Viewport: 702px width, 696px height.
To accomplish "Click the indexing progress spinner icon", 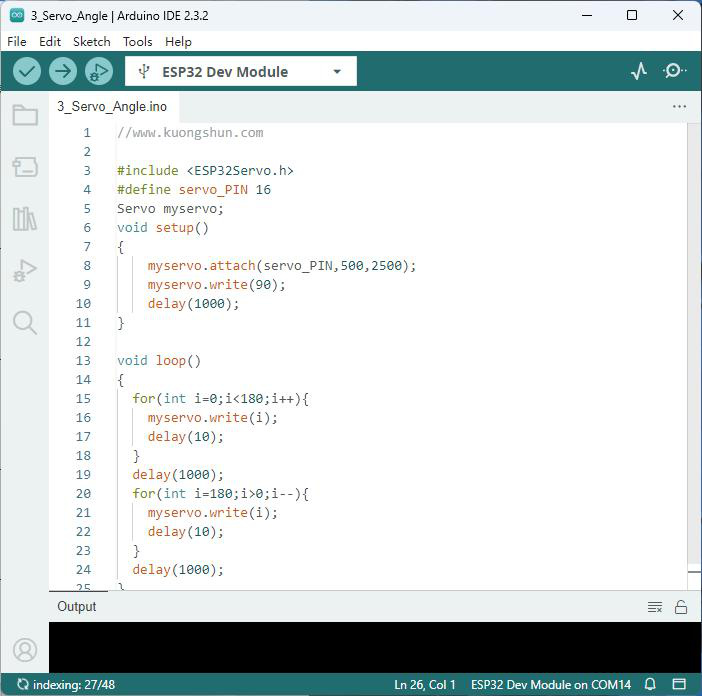I will pos(23,684).
